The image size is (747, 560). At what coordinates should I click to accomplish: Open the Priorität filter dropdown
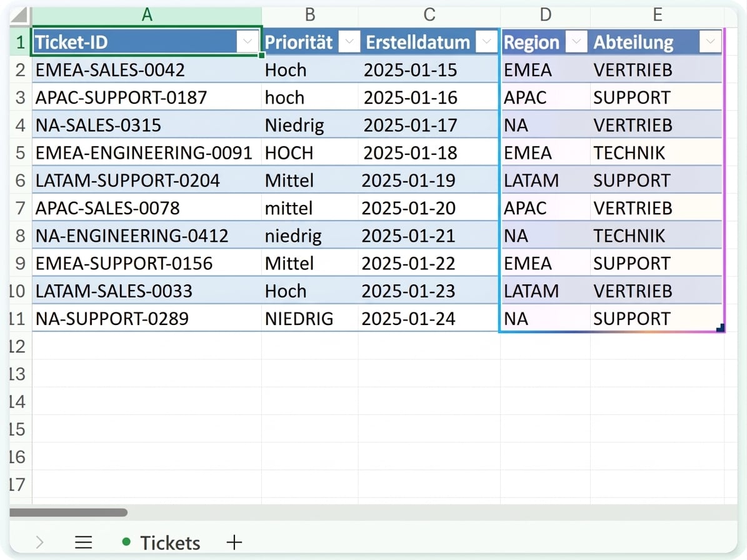click(349, 42)
